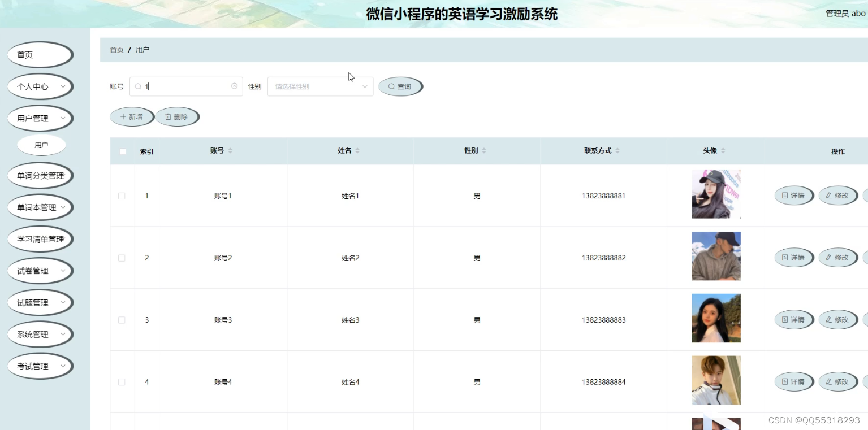Open 系统管理 from the sidebar
Screen dimensions: 868x430
40,334
